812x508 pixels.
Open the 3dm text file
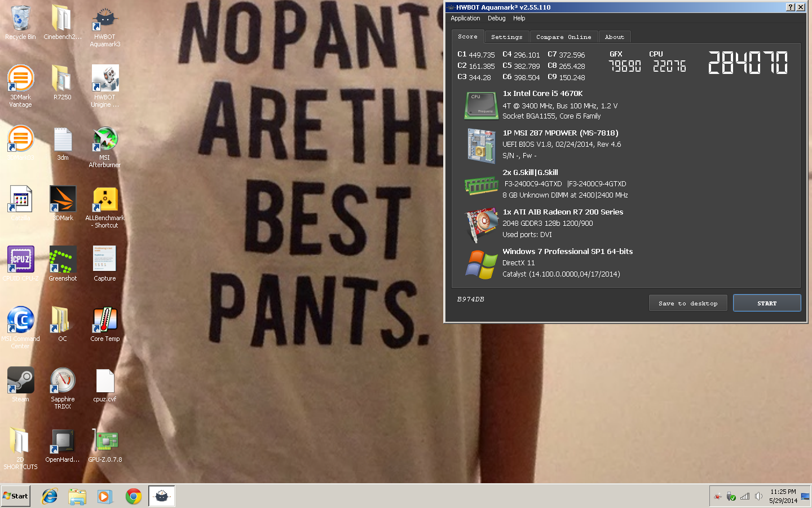[x=63, y=143]
